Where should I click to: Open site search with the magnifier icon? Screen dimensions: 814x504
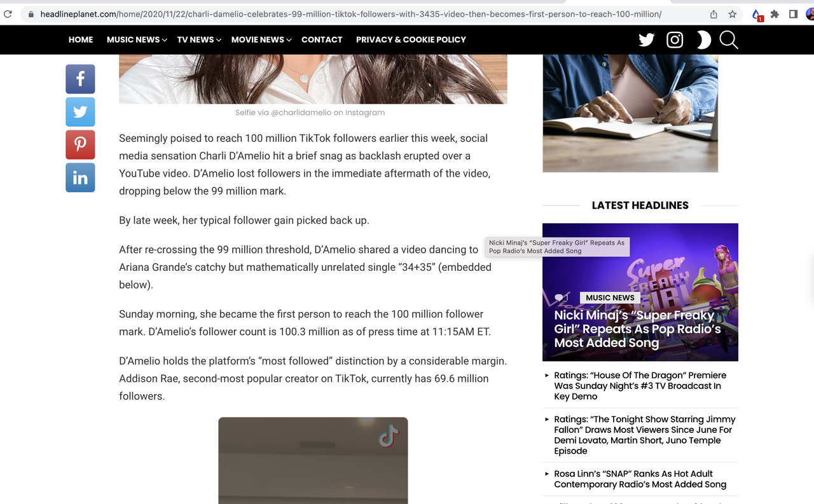click(x=729, y=40)
